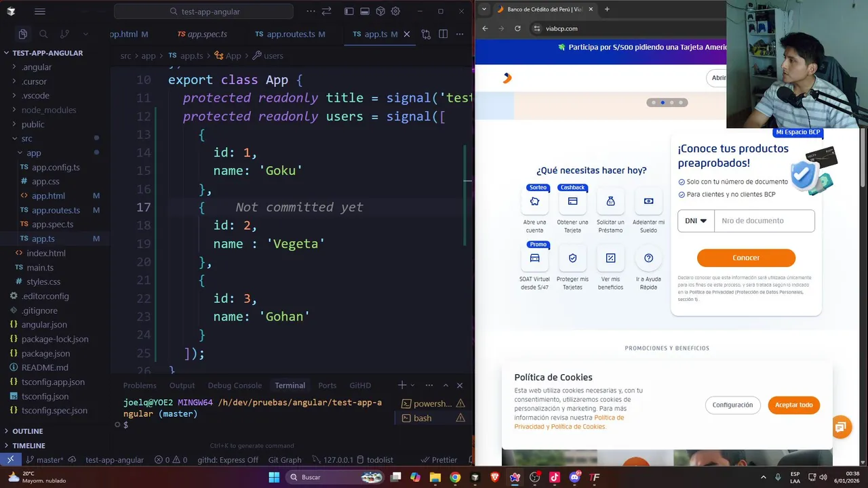Reload the viabcp.com page
The width and height of the screenshot is (868, 488).
pos(517,28)
